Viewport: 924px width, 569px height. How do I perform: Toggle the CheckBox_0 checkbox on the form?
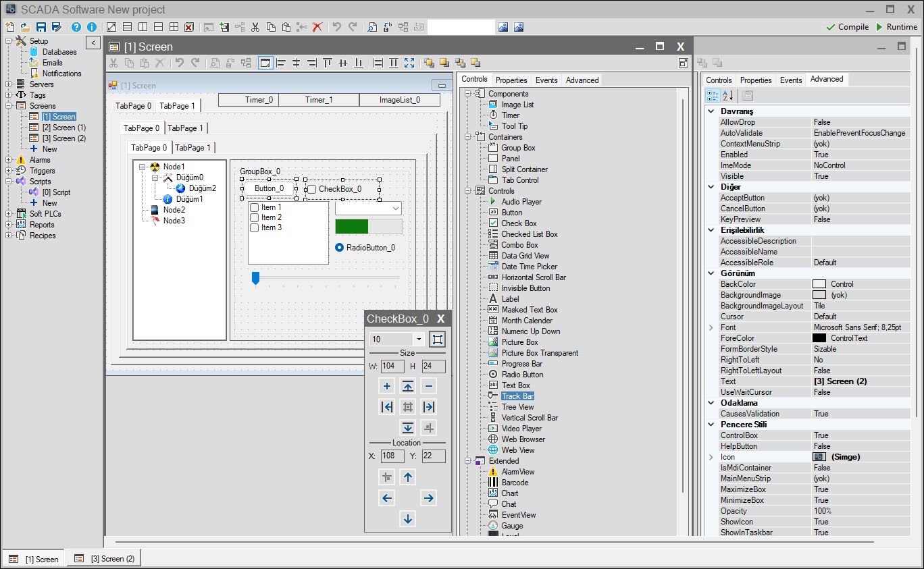[312, 190]
